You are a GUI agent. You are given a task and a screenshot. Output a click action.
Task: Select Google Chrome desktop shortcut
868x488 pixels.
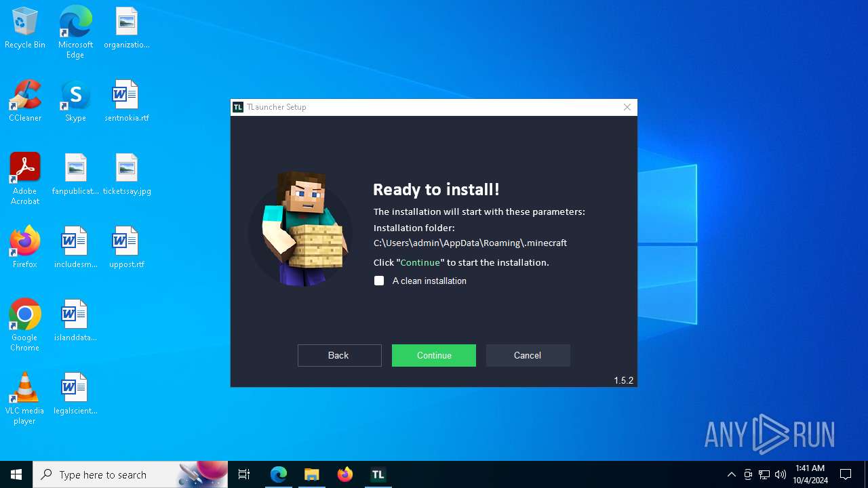click(25, 325)
